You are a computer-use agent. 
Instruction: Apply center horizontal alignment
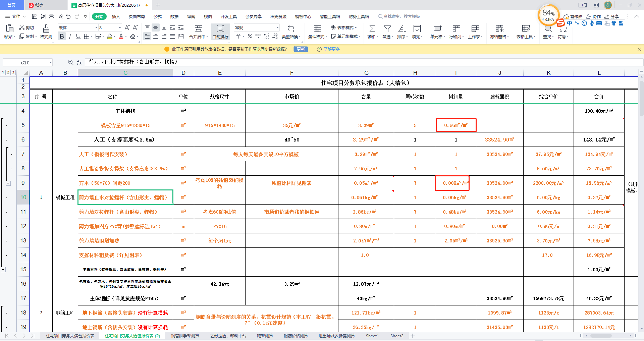[x=156, y=36]
